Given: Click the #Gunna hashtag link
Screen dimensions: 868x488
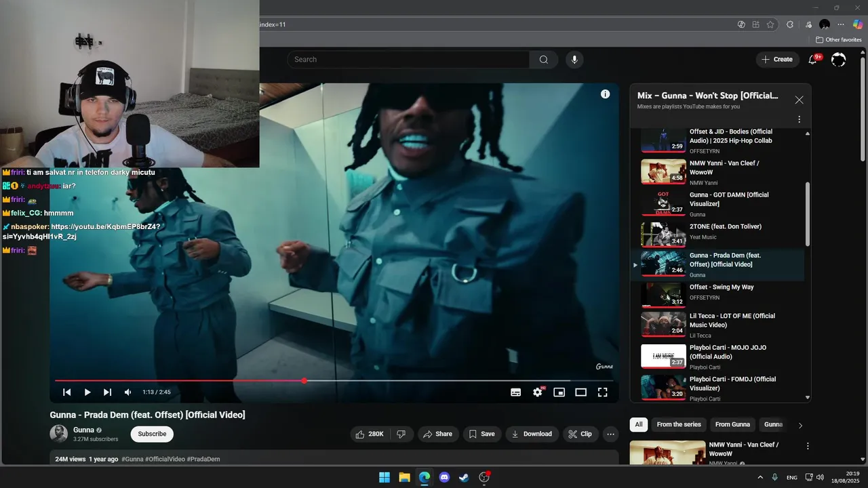Looking at the screenshot, I should pyautogui.click(x=132, y=459).
